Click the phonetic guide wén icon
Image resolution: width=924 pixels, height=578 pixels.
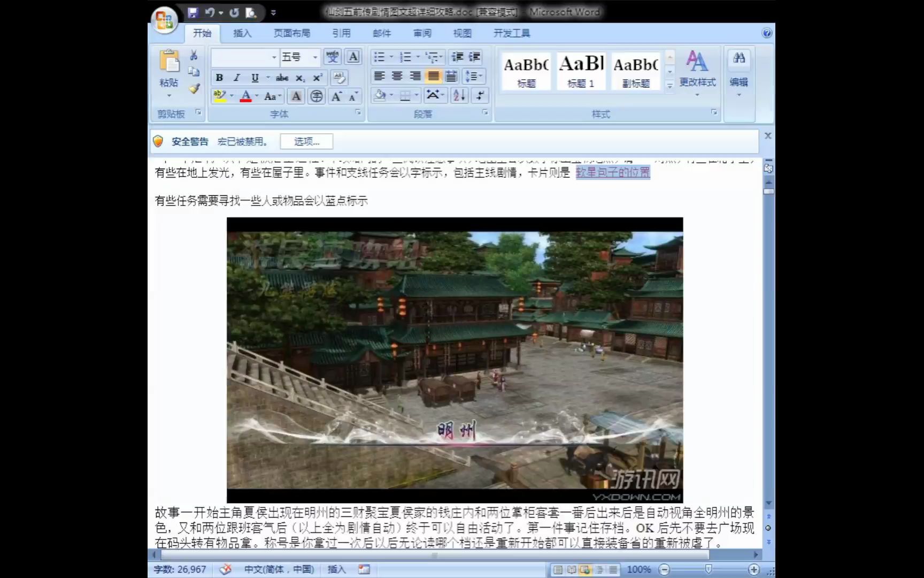333,57
